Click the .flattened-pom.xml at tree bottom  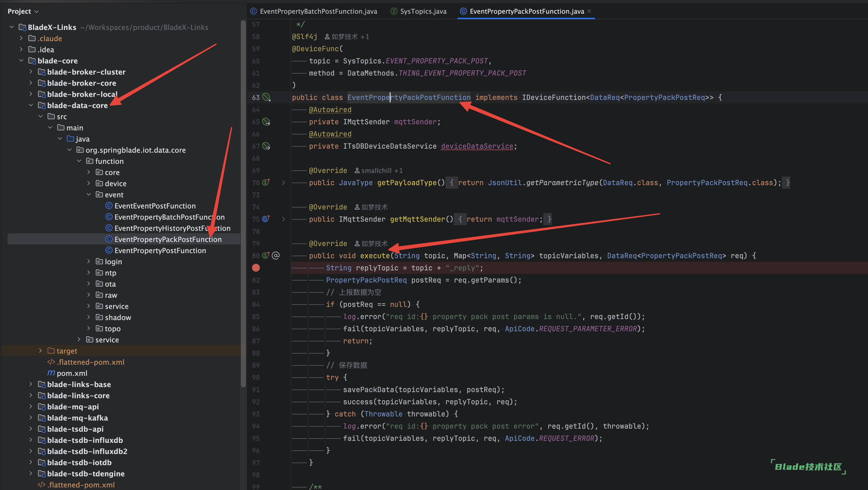click(76, 485)
